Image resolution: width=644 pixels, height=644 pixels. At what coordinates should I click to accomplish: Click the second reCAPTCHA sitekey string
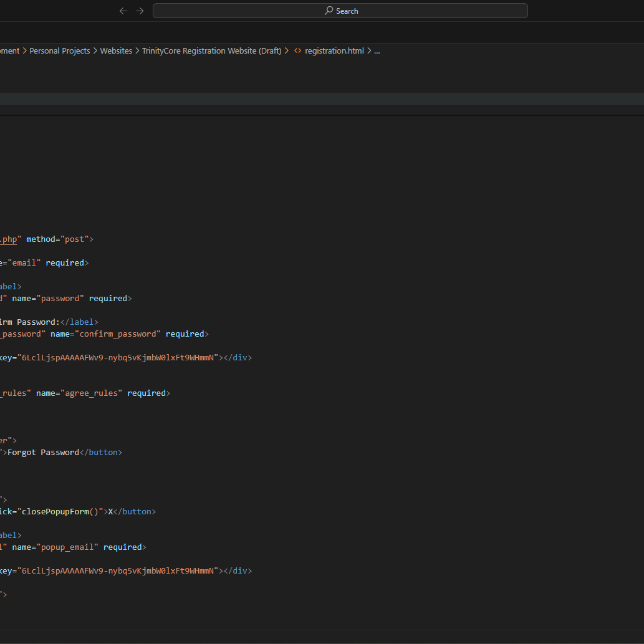118,571
